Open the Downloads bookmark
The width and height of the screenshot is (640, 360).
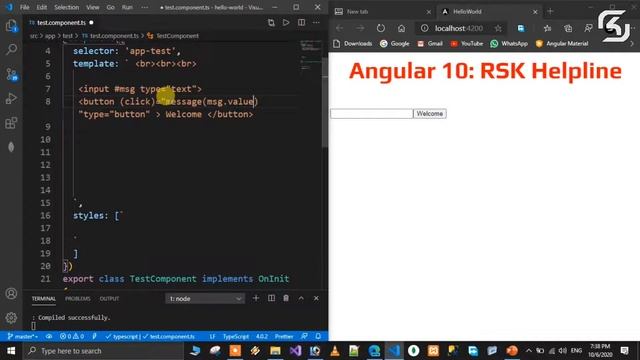353,44
